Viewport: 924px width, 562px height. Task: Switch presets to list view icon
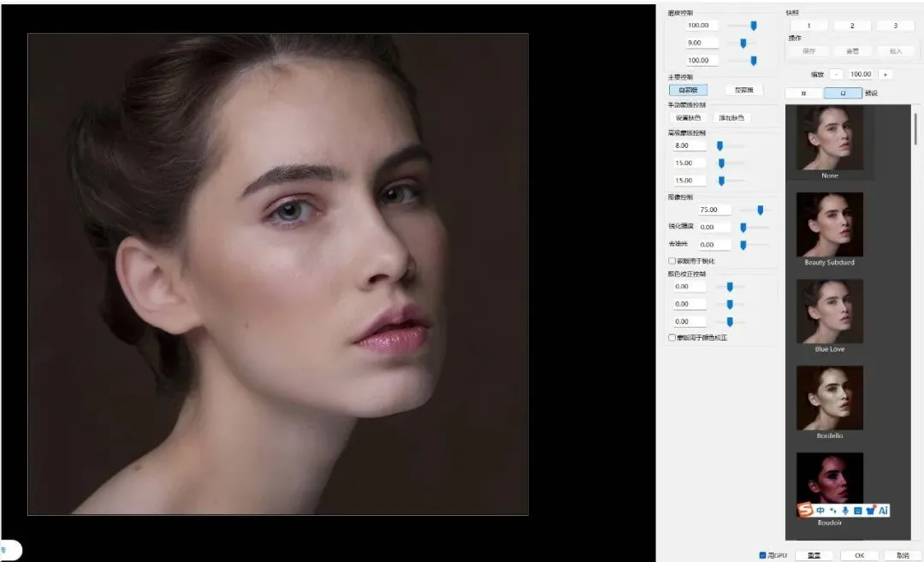803,93
